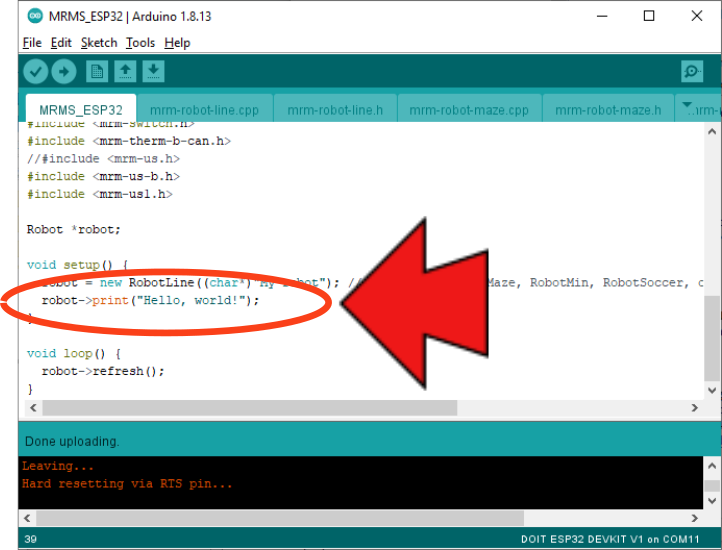The width and height of the screenshot is (722, 550).
Task: Click the Verify checkmark button
Action: click(36, 71)
